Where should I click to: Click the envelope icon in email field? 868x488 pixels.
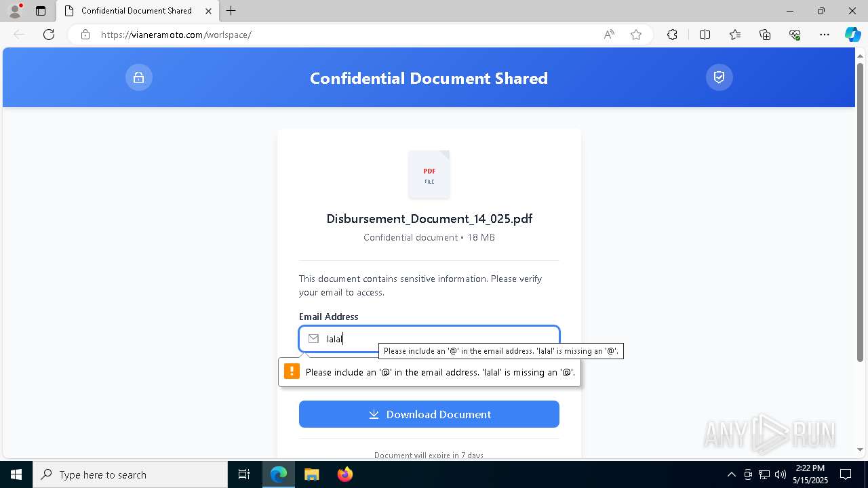pyautogui.click(x=313, y=339)
